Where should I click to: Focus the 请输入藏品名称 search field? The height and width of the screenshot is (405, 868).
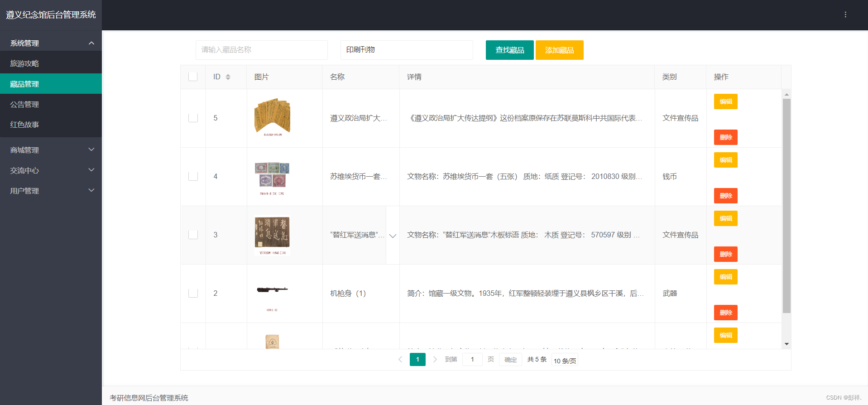262,50
